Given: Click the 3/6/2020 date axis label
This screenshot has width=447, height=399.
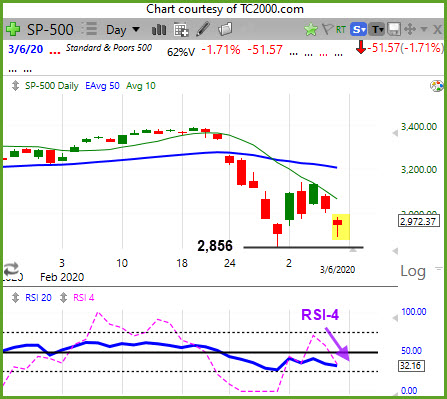Looking at the screenshot, I should 337,269.
